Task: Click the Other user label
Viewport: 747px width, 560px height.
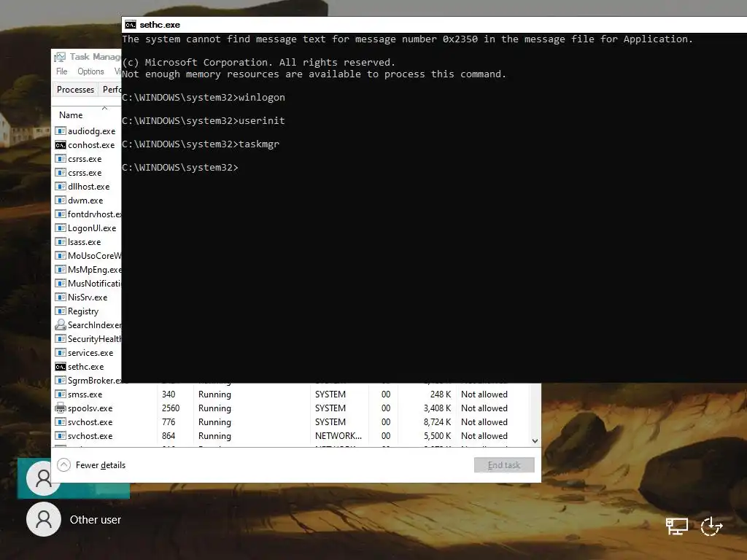Action: click(x=96, y=519)
